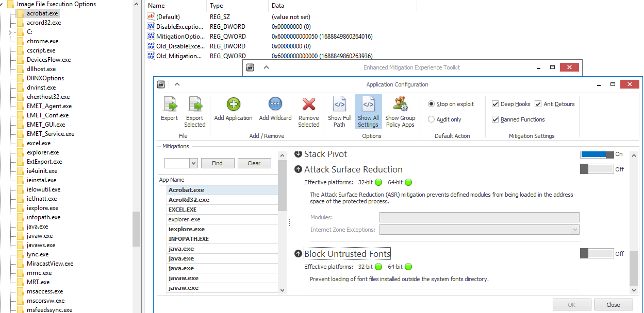644x313 pixels.
Task: Select INFOPATH.EXE in App Name list
Action: [x=222, y=239]
